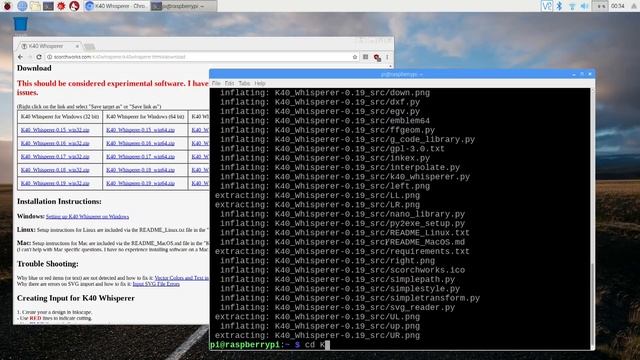Open the volume control tray icon
Image resolution: width=640 pixels, height=360 pixels.
pos(584,6)
